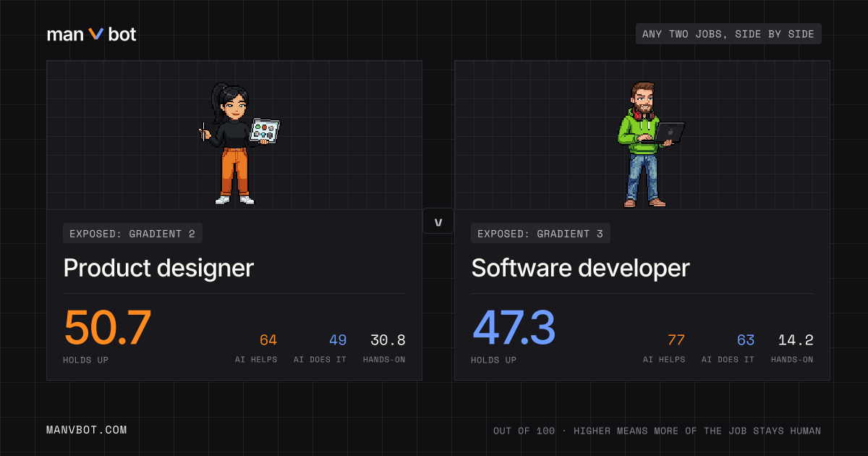The height and width of the screenshot is (456, 868).
Task: Open the manvbot.com link
Action: [87, 430]
